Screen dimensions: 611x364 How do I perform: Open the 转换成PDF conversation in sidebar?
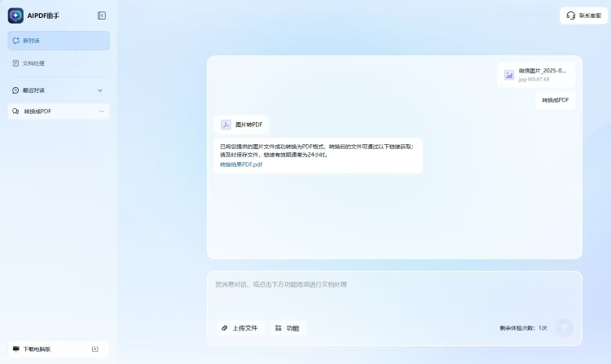[x=59, y=112]
